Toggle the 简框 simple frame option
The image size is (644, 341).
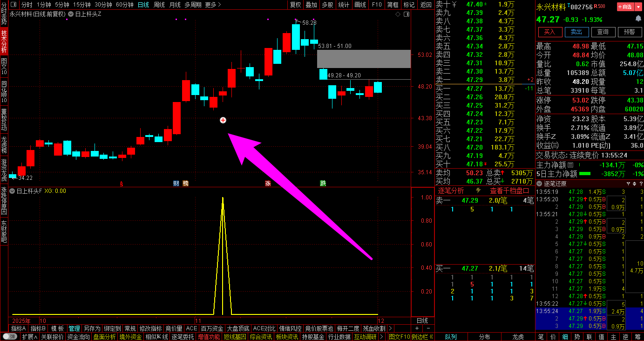tap(393, 5)
